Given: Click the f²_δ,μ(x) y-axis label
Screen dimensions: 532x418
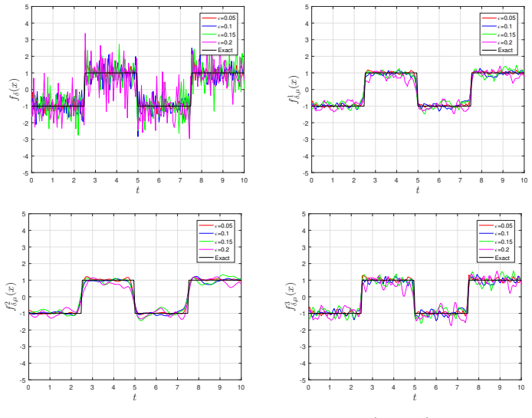Looking at the screenshot, I should 11,297.
